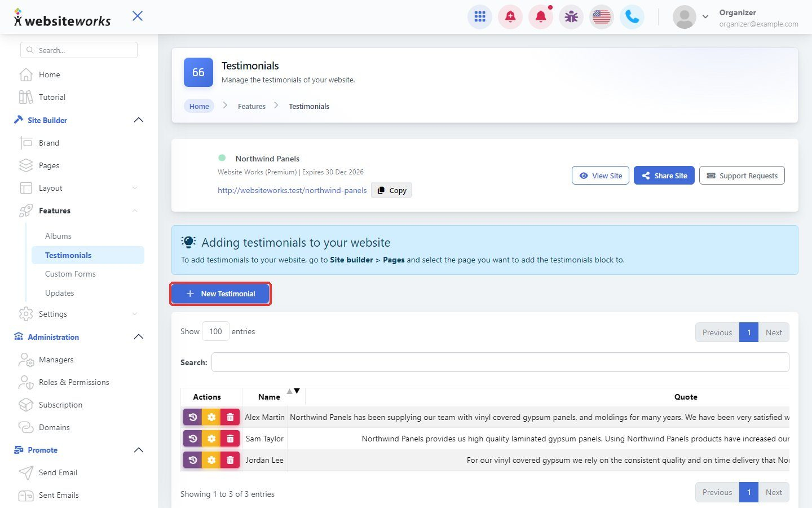Focus the sidebar Search field
812x508 pixels.
[79, 50]
